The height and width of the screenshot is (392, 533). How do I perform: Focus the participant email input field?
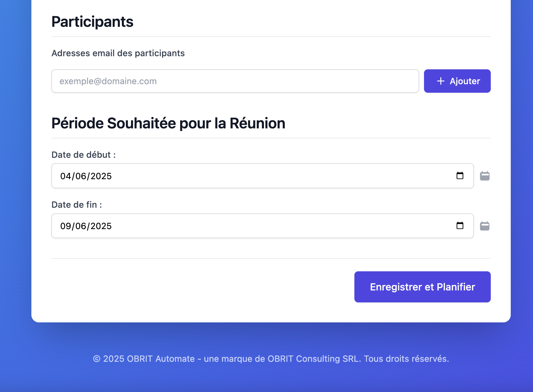pos(235,81)
